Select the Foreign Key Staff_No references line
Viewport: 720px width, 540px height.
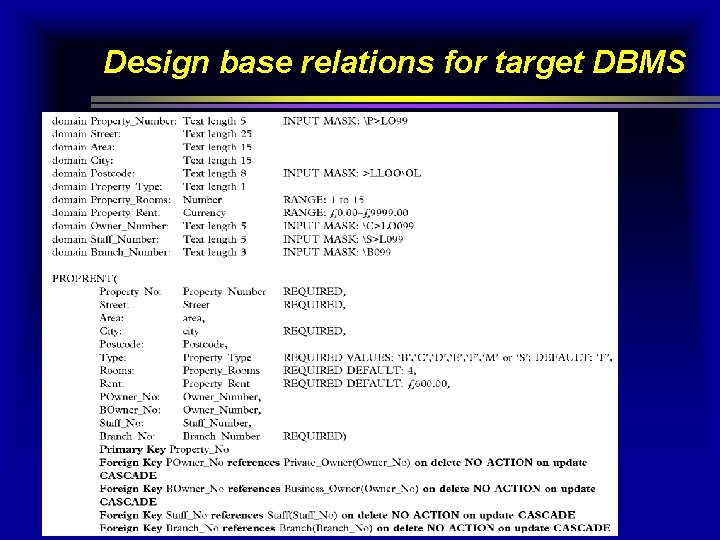[x=337, y=515]
